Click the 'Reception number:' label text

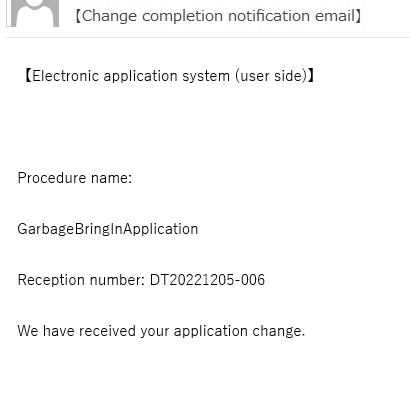[81, 280]
